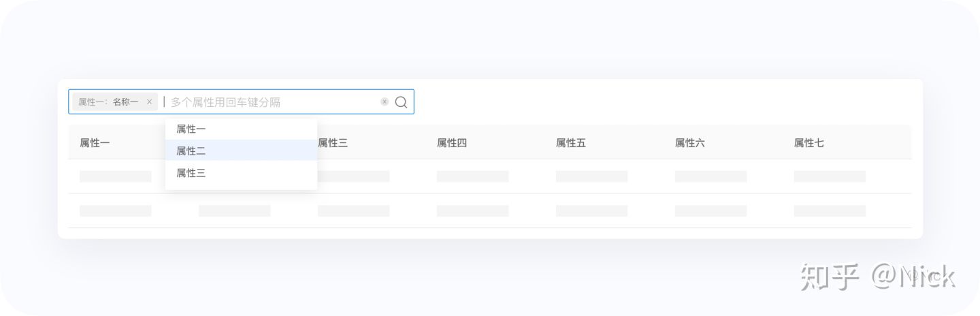Pick 属性三 from the dropdown list
Viewport: 980px width, 316px height.
pyautogui.click(x=241, y=173)
